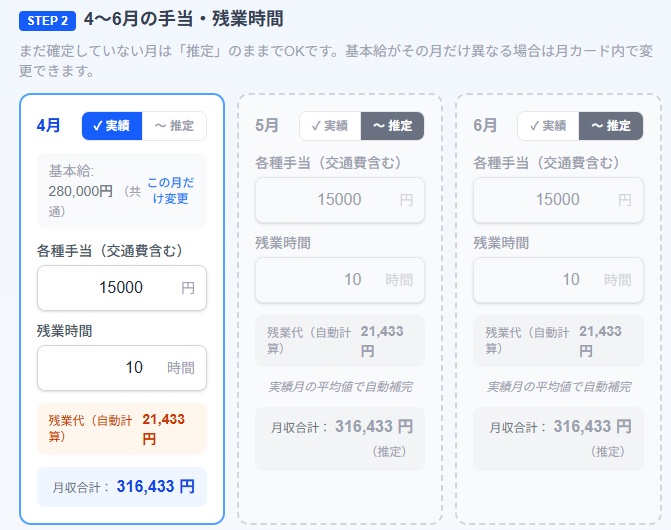Click the 5月 残業時間 input field
This screenshot has width=671, height=530.
pos(340,280)
